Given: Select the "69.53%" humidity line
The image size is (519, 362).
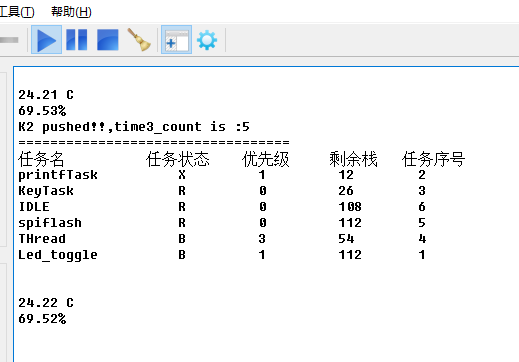Looking at the screenshot, I should coord(42,111).
